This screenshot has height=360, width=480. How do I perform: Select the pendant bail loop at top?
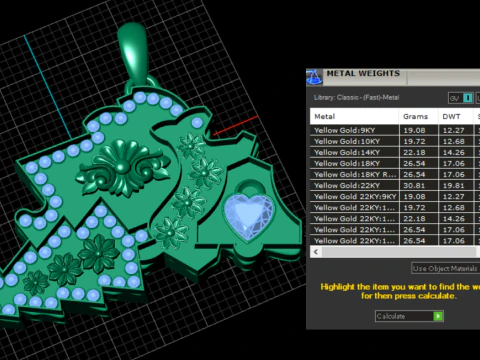point(134,53)
